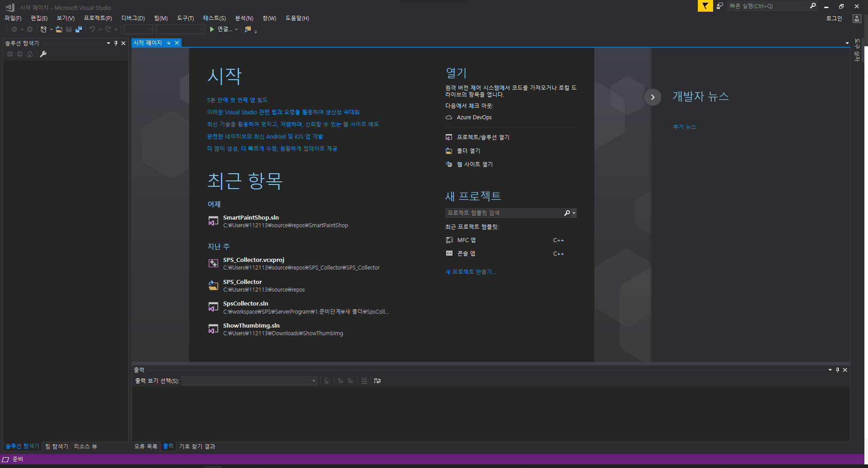Open the Undo history dropdown arrow
Screen dimensions: 868x468
tap(100, 29)
